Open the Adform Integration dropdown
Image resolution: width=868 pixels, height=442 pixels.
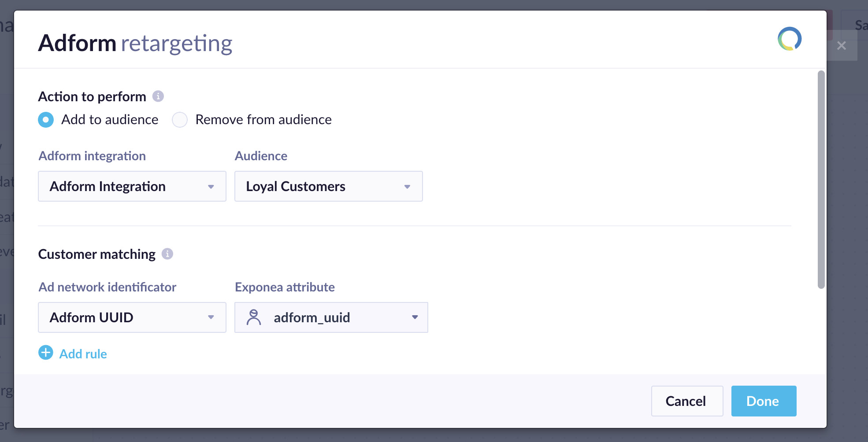point(132,186)
